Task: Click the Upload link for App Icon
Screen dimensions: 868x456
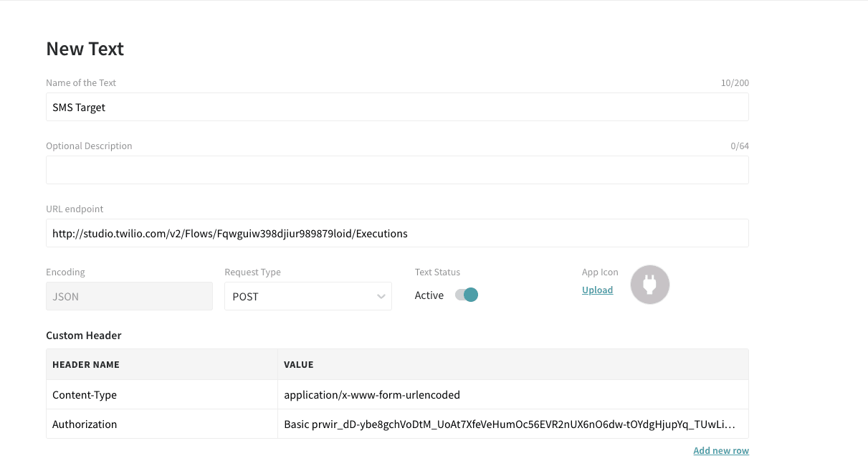Action: (597, 290)
